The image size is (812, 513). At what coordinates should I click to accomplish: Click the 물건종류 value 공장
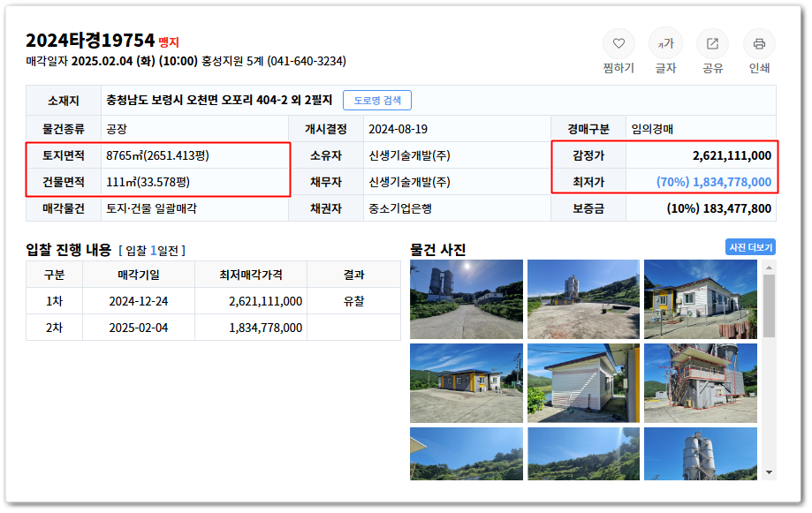[117, 130]
